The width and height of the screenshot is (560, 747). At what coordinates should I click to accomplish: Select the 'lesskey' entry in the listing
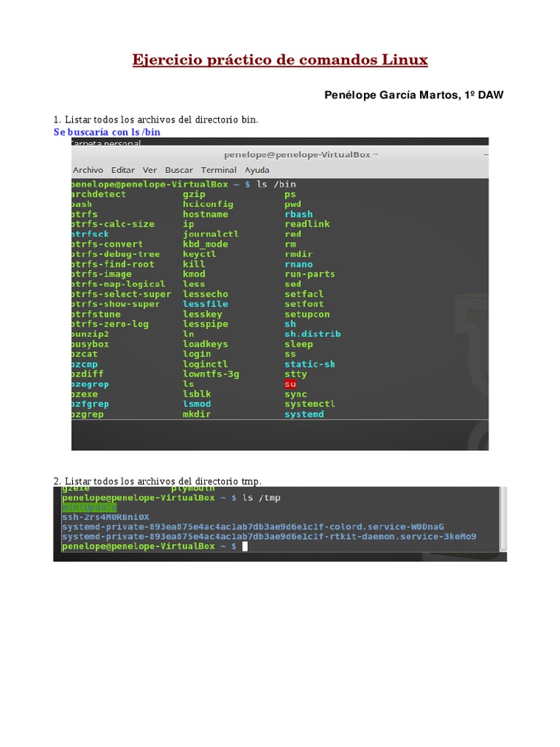point(203,314)
